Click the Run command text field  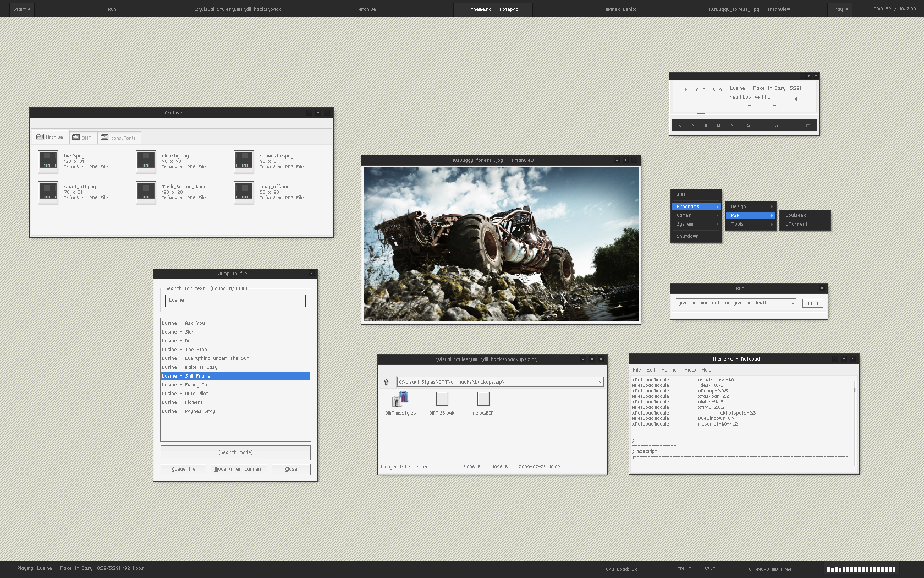coord(733,303)
